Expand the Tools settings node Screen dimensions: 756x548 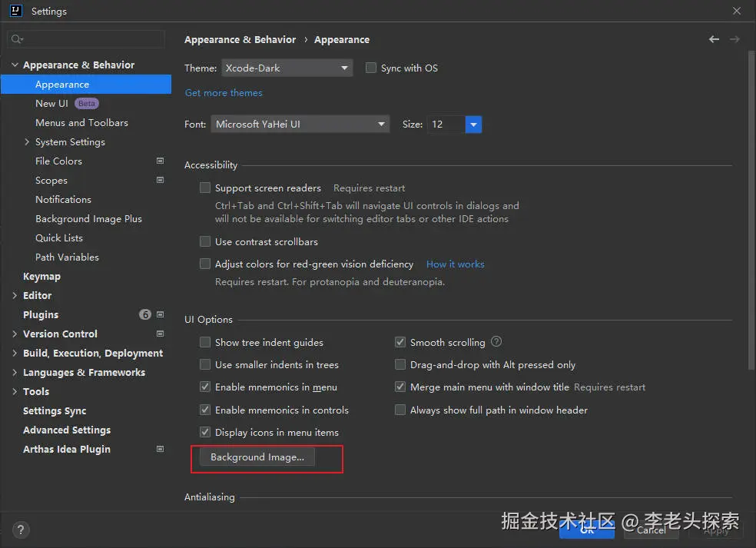tap(15, 391)
